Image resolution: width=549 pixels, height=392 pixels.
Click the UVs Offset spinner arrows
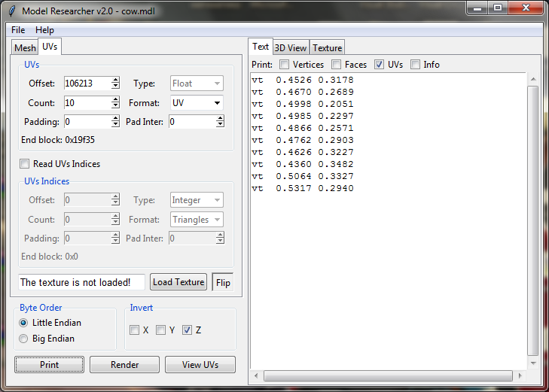(x=115, y=84)
